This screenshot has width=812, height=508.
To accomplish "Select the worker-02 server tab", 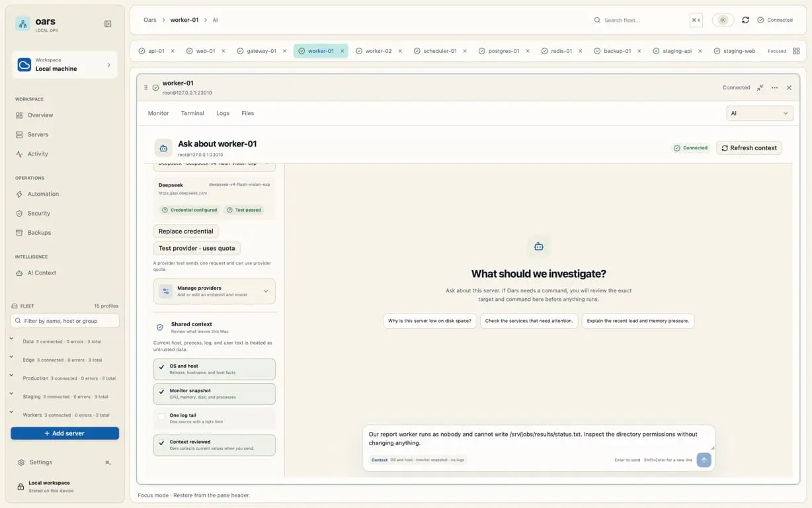I will point(379,51).
